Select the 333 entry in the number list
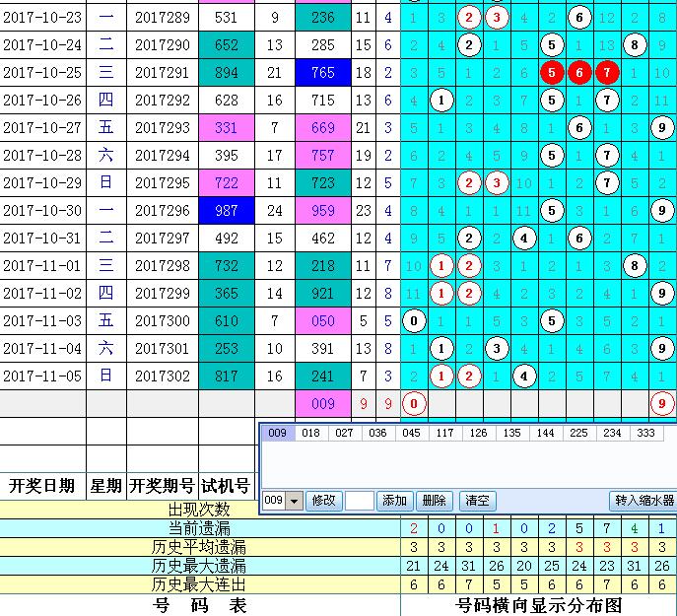 click(646, 433)
